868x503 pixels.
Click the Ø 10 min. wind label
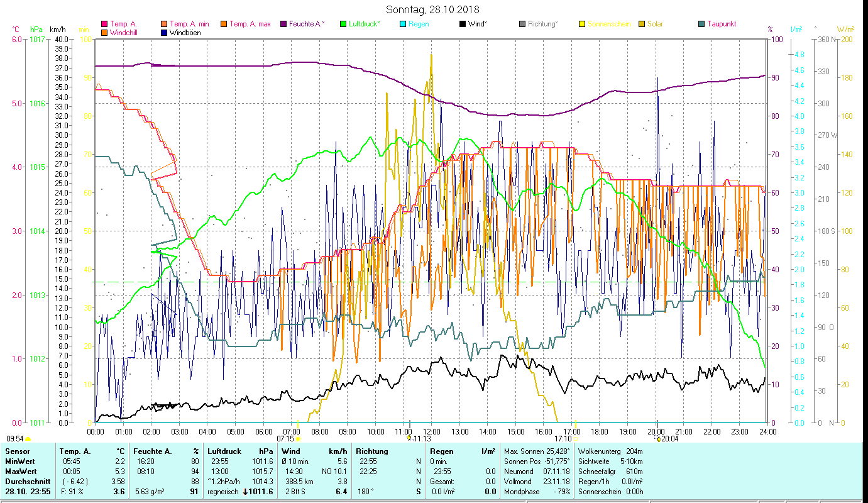click(296, 462)
